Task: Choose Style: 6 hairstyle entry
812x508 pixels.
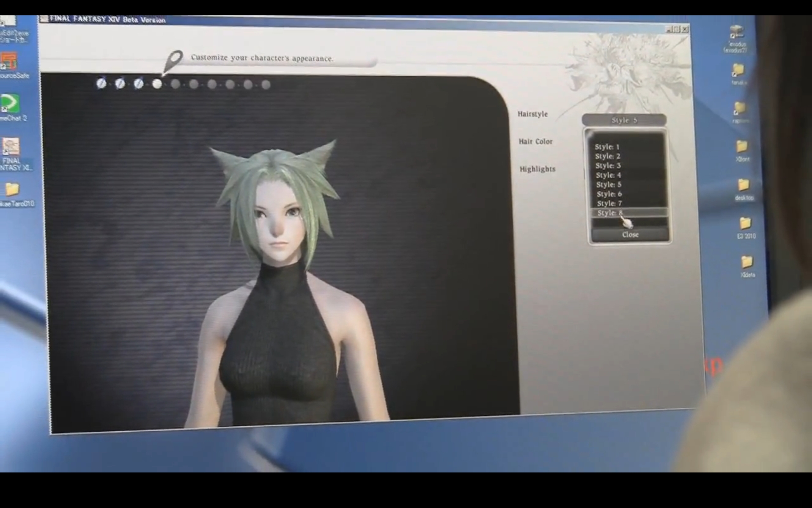Action: pyautogui.click(x=609, y=194)
